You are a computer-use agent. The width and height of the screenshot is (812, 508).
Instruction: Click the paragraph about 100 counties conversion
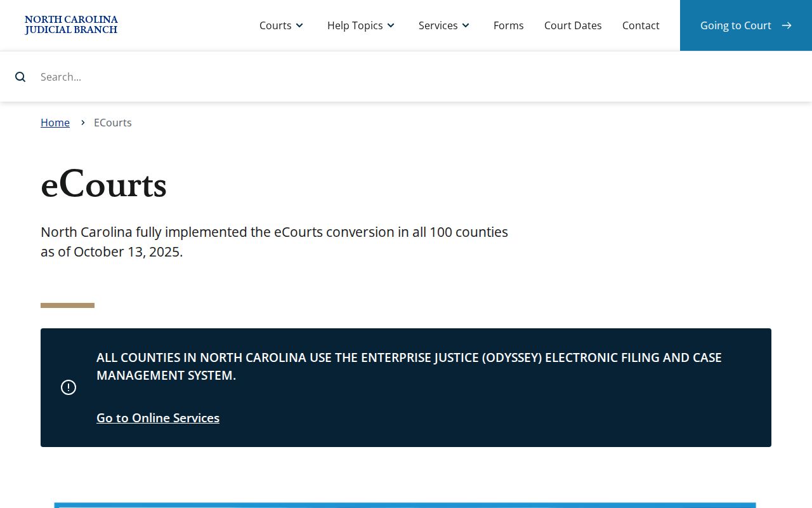(274, 242)
